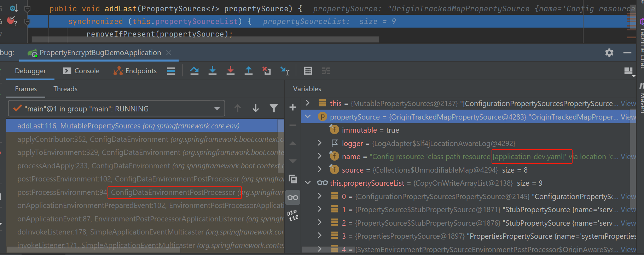The width and height of the screenshot is (644, 255).
Task: Switch to the Endpoints tab
Action: (135, 71)
